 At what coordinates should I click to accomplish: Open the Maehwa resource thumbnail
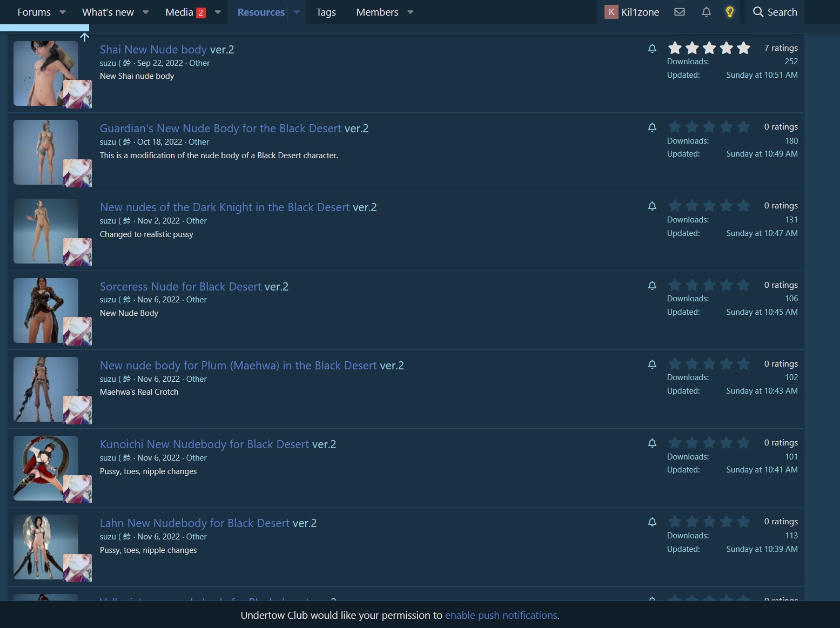tap(46, 389)
